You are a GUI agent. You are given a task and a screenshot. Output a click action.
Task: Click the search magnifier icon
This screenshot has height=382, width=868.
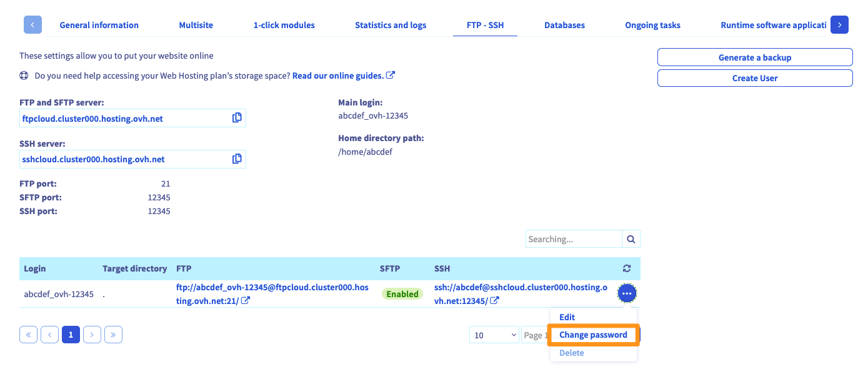pos(631,239)
